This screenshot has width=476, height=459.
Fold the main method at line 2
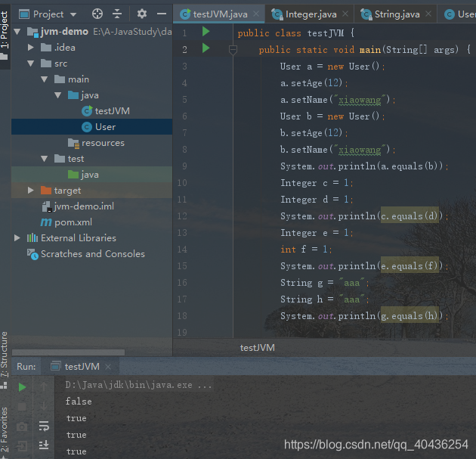click(x=233, y=49)
